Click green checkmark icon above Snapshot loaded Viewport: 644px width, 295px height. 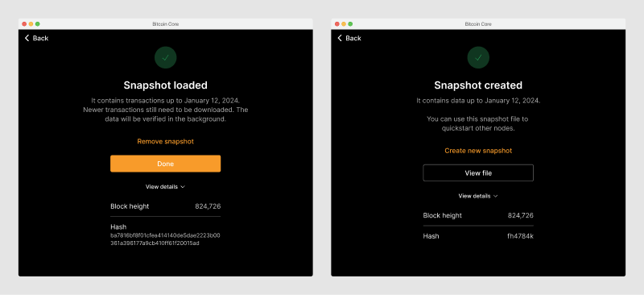pyautogui.click(x=166, y=57)
